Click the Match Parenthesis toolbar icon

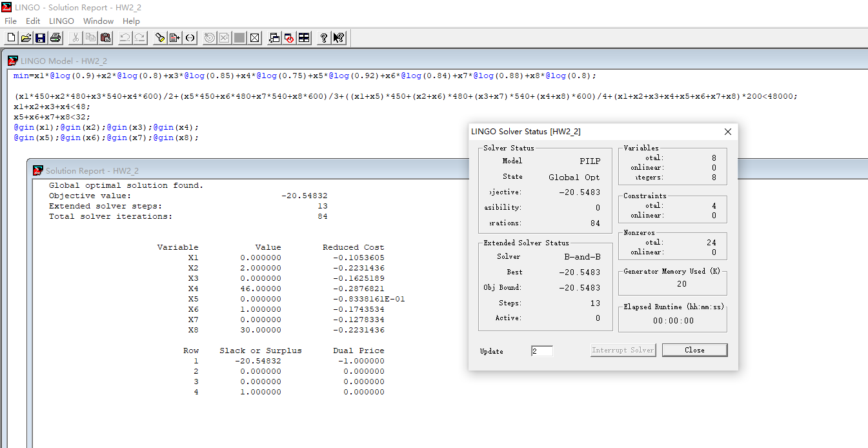[x=190, y=38]
